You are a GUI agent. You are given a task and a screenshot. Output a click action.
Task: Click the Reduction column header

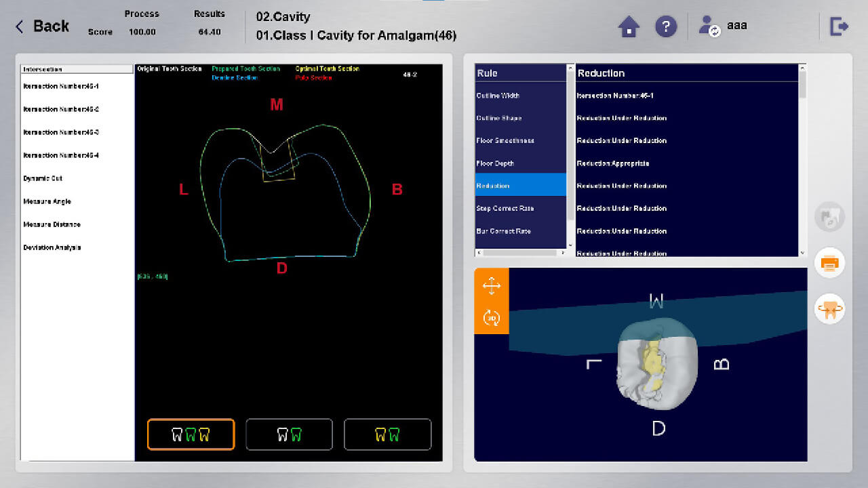[x=687, y=73]
